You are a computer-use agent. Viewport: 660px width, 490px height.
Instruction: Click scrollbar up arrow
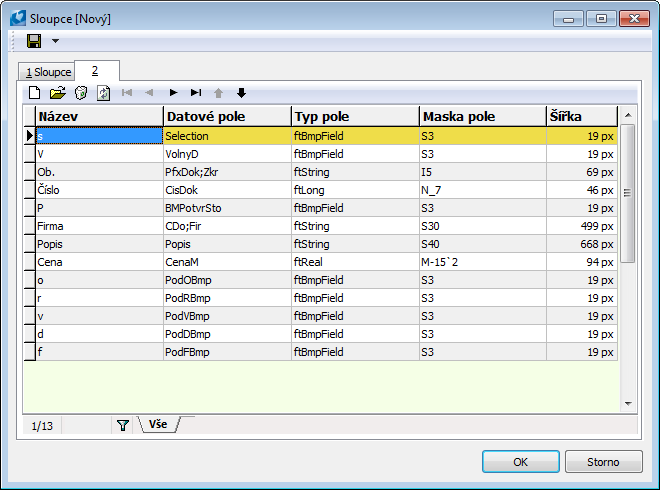[628, 115]
